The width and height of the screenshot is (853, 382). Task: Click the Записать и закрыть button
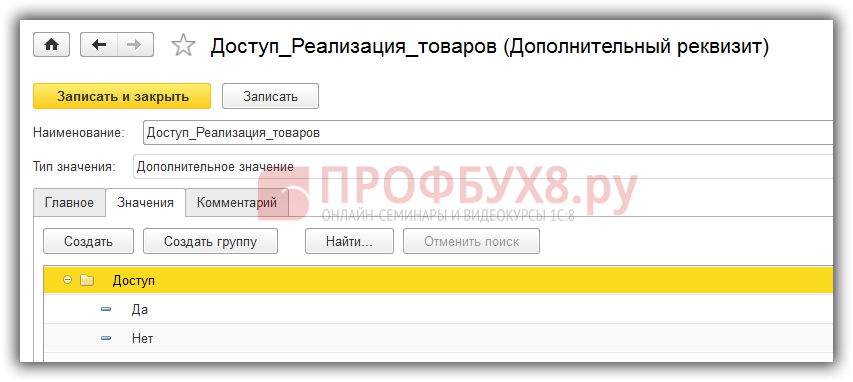pyautogui.click(x=122, y=96)
